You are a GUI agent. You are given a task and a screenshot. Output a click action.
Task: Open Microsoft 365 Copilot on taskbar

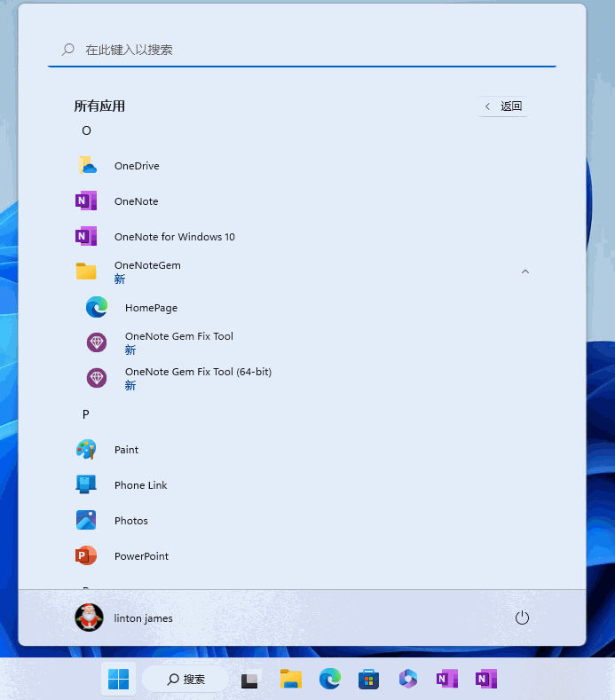click(x=407, y=679)
